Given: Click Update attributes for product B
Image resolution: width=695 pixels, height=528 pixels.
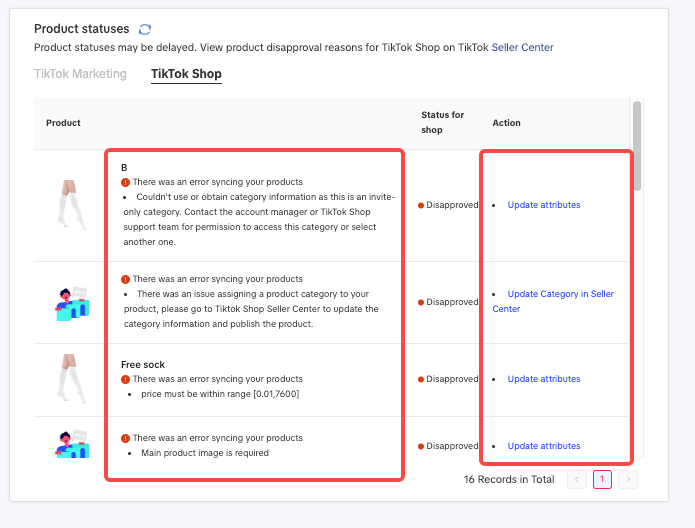Looking at the screenshot, I should [543, 205].
